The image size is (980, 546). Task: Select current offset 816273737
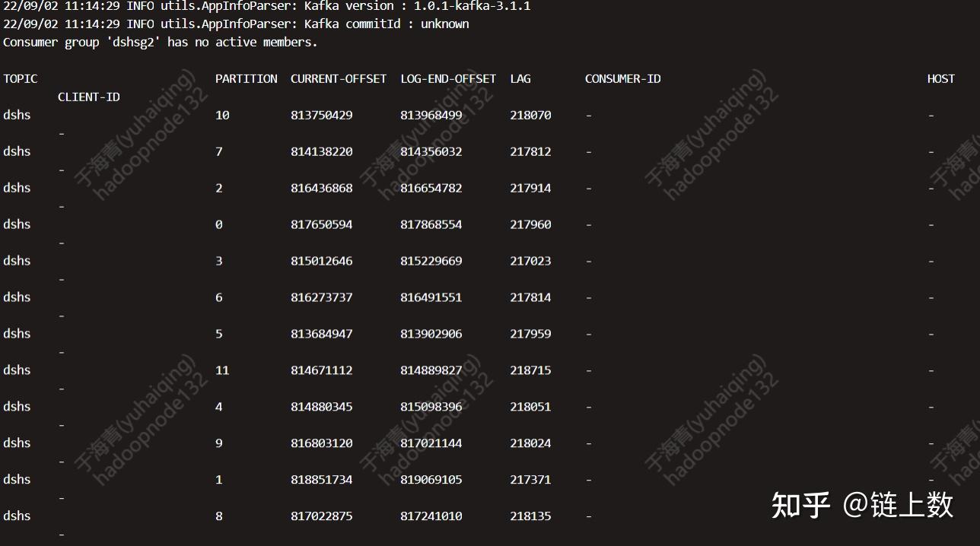[322, 297]
